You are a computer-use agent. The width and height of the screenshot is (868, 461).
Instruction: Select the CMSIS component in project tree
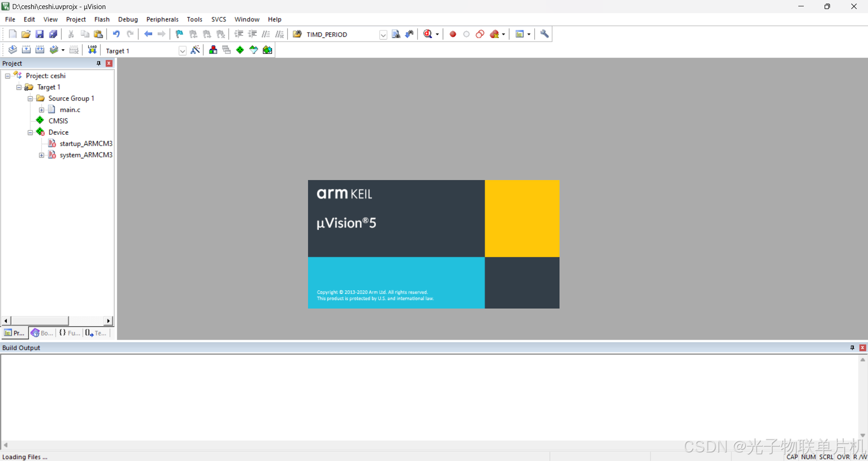(x=58, y=121)
